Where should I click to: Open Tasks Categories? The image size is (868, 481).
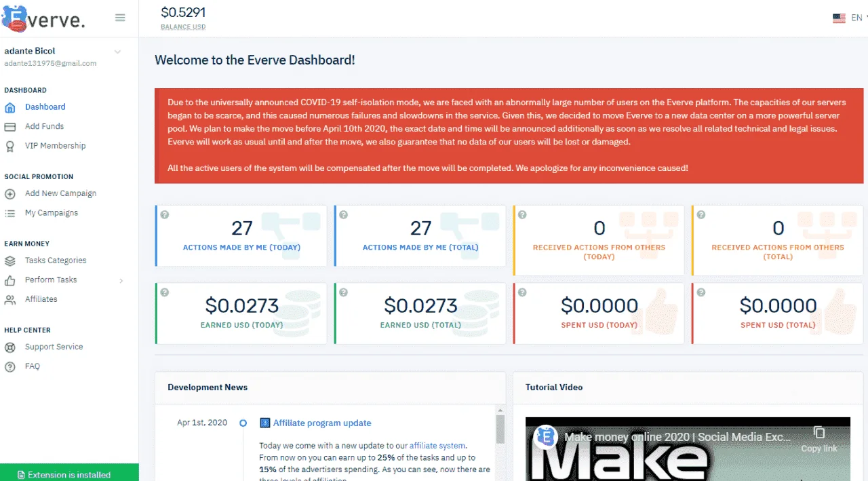coord(56,261)
